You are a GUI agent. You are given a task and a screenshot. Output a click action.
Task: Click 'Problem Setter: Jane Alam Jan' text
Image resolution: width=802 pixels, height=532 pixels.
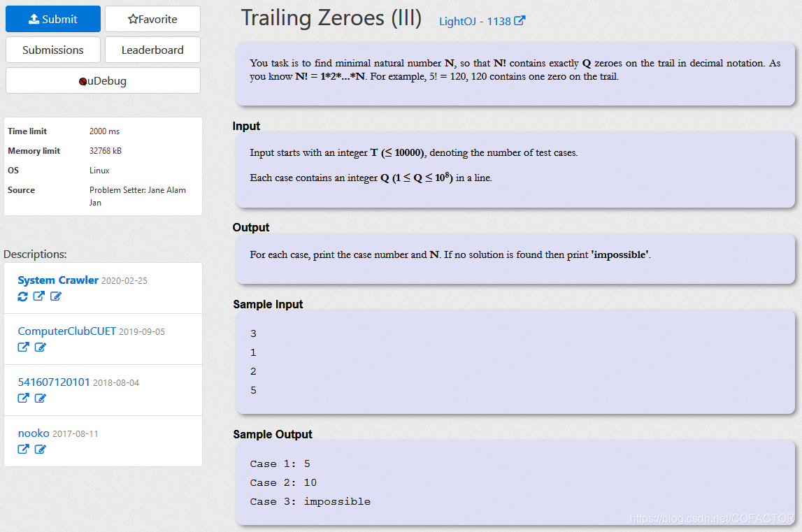coord(138,196)
